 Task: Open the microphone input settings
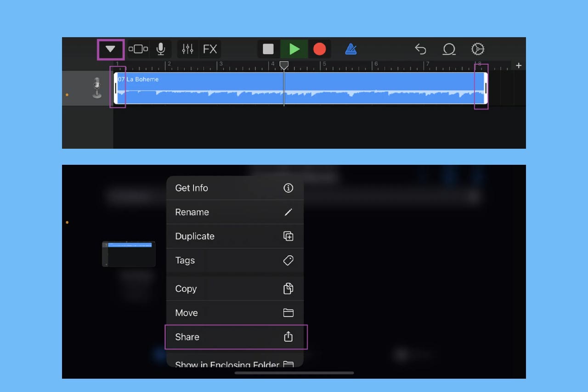click(x=160, y=49)
